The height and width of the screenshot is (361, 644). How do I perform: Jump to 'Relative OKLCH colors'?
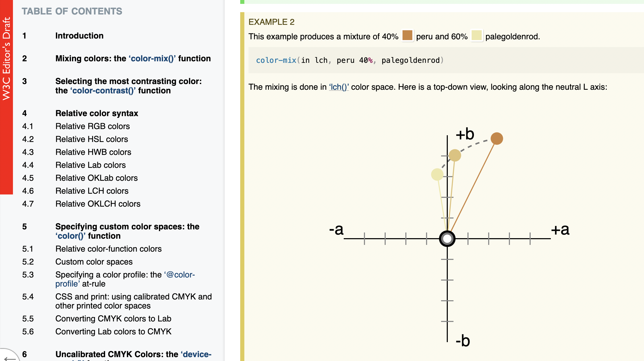[x=98, y=204]
